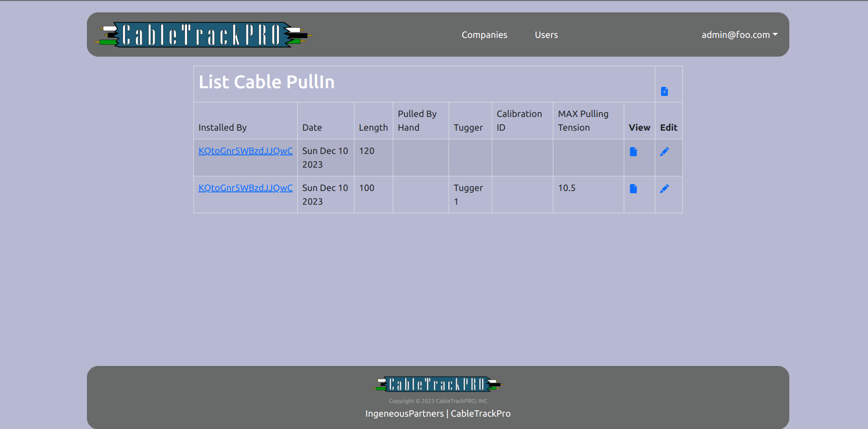Click the length value 120
Viewport: 868px width, 429px height.
367,151
